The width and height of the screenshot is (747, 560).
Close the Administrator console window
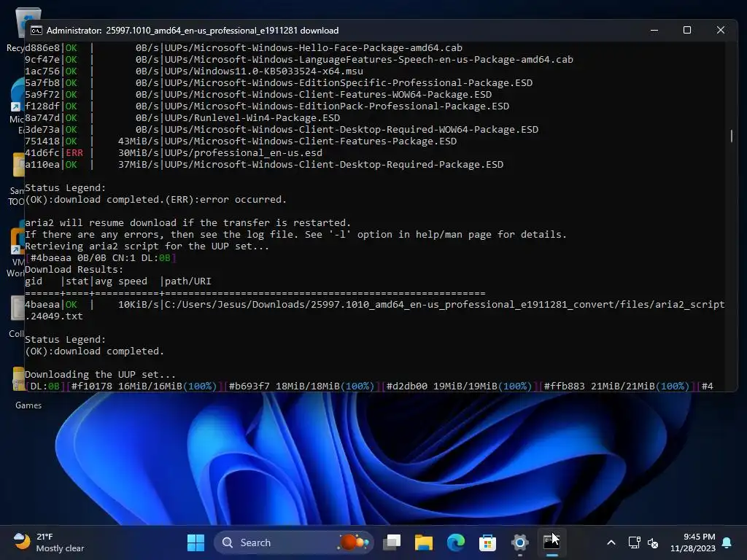(720, 30)
